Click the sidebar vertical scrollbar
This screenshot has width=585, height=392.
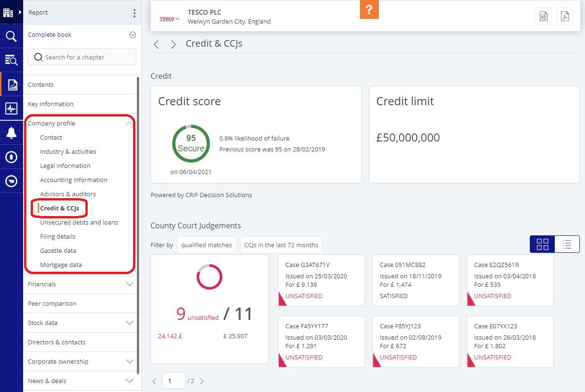coord(138,189)
